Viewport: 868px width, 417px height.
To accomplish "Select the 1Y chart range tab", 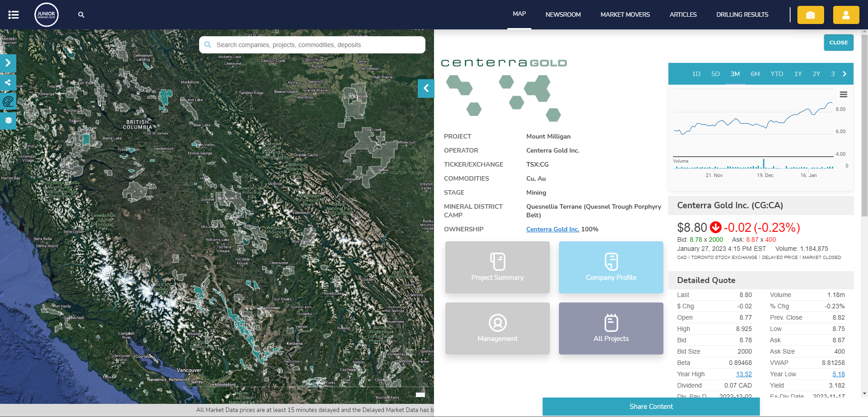I will 797,74.
